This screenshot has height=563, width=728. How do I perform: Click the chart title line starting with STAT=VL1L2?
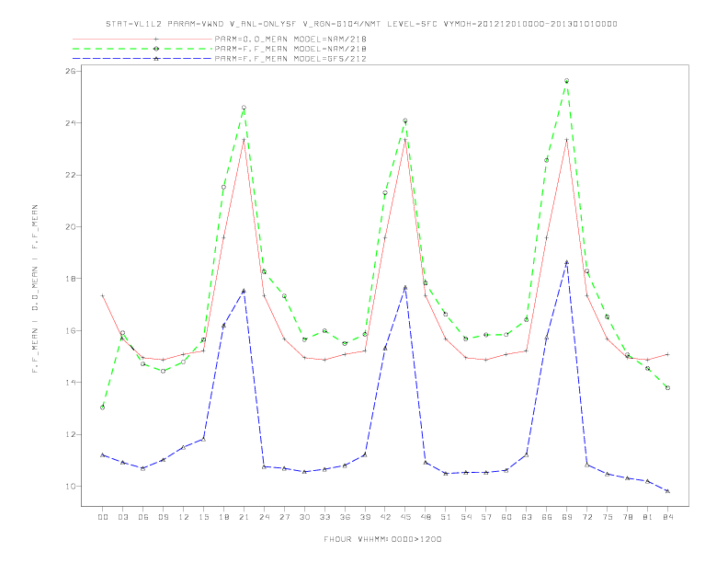point(361,24)
